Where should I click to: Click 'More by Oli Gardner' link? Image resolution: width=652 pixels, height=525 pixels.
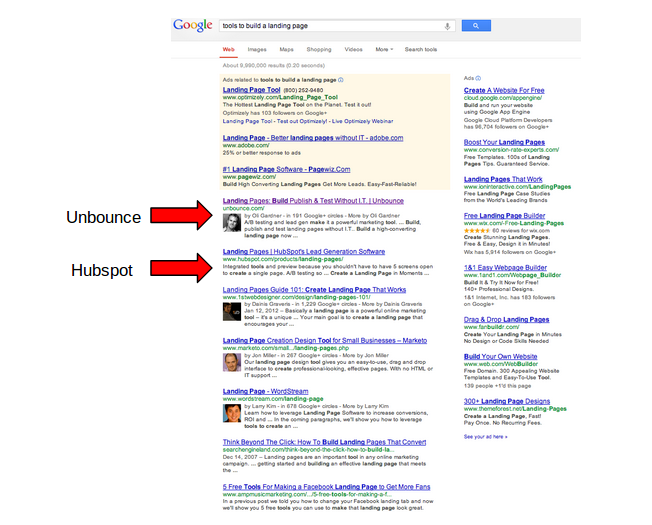pos(374,216)
